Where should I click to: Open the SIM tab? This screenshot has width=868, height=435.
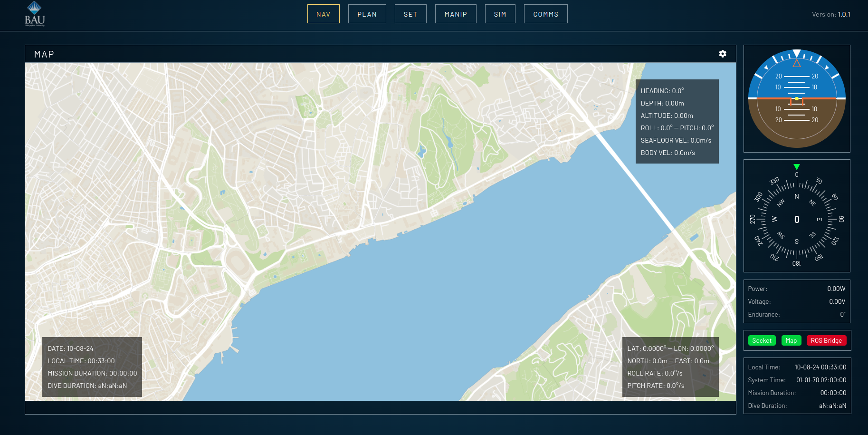[500, 14]
